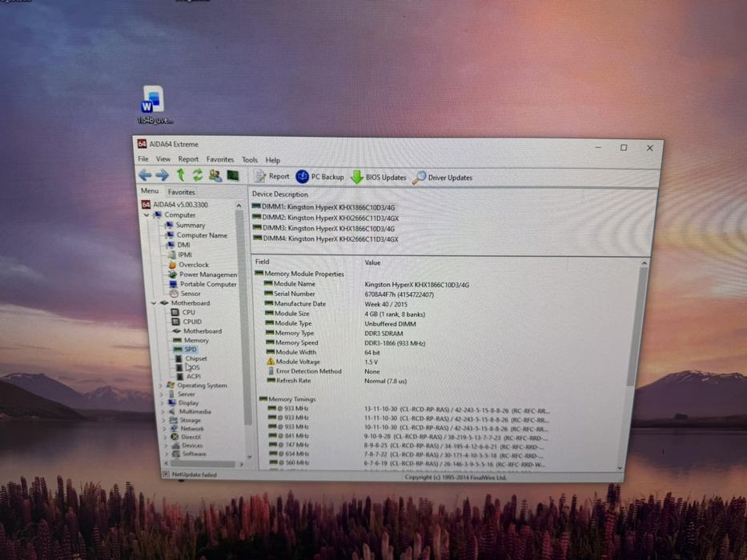This screenshot has width=747, height=560.
Task: Select Chipset in the tree
Action: click(191, 358)
